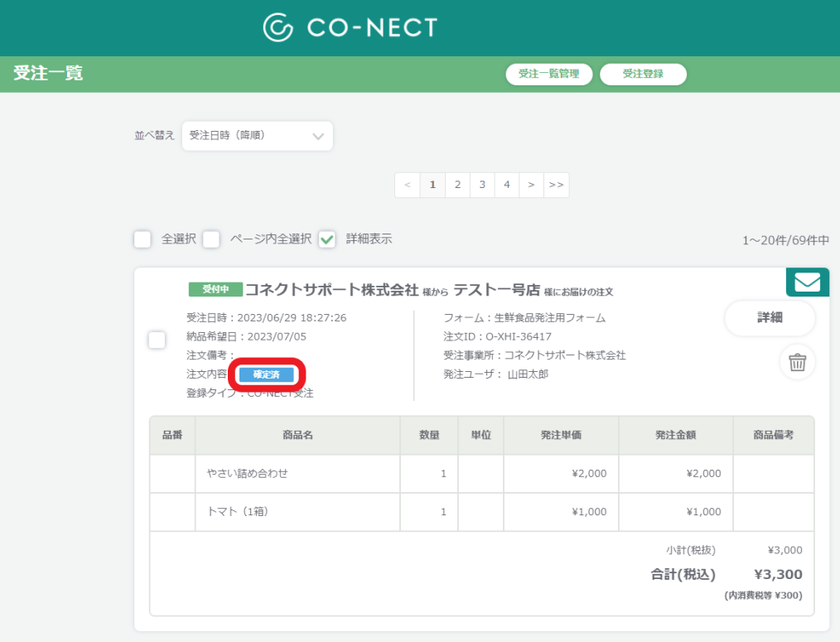Click the テスト一号店 delivery destination name
Image resolution: width=840 pixels, height=642 pixels.
(496, 290)
